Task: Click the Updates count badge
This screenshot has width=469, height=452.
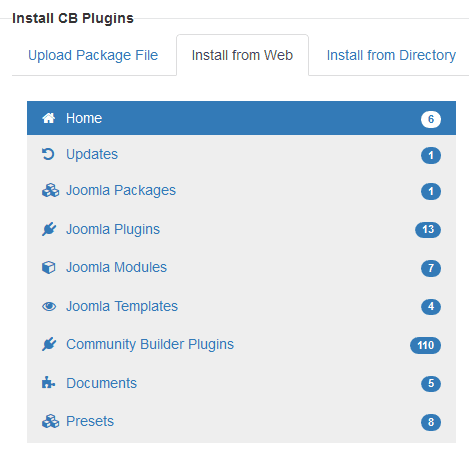Action: tap(431, 155)
